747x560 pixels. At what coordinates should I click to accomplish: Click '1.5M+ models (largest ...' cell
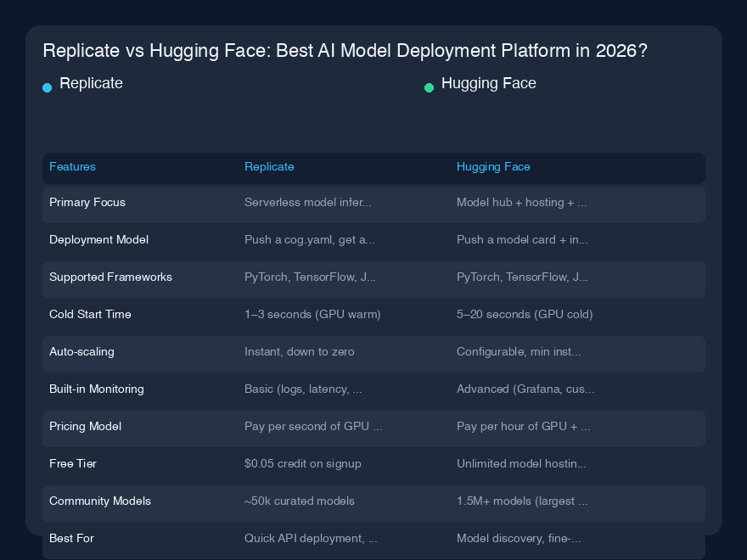point(522,501)
